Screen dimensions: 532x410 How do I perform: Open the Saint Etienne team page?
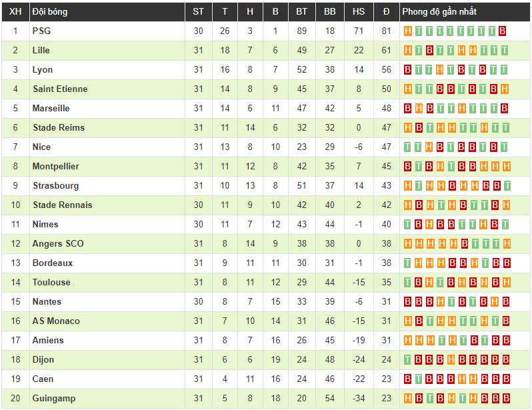(60, 89)
